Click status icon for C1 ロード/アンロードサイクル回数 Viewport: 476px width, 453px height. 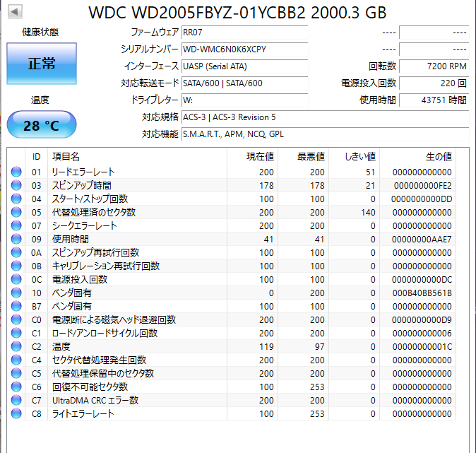coord(16,333)
